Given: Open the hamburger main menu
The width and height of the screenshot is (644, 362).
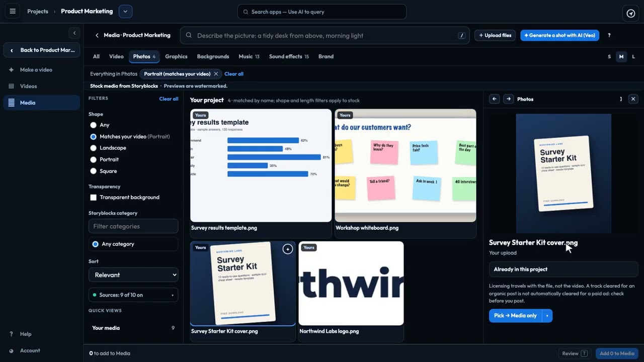Looking at the screenshot, I should [13, 11].
